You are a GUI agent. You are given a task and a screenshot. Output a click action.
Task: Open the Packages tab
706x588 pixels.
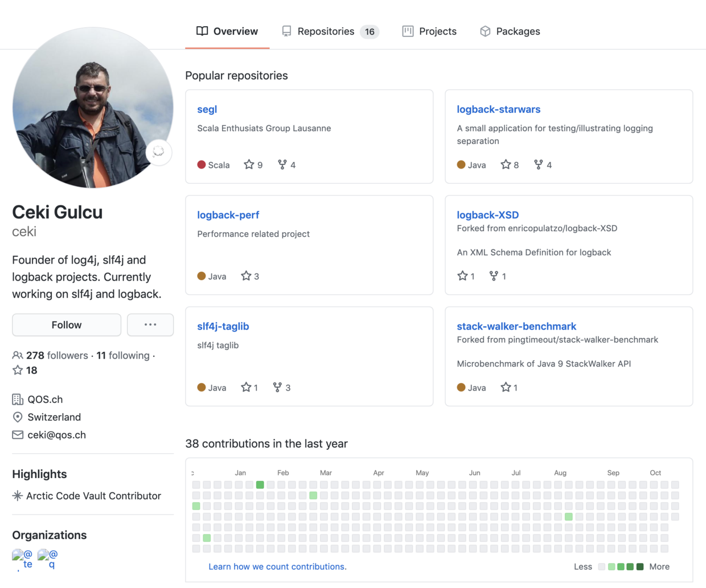point(510,31)
